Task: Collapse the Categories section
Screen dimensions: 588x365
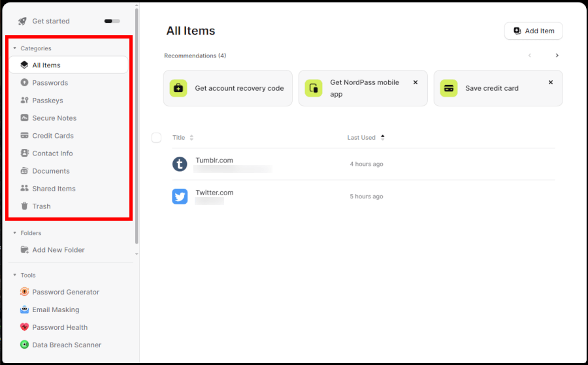Action: tap(15, 48)
